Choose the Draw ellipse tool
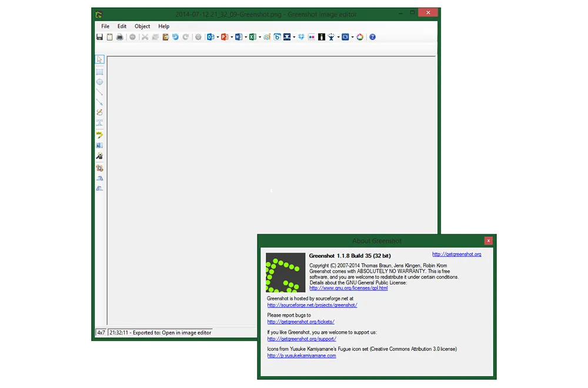 [100, 82]
